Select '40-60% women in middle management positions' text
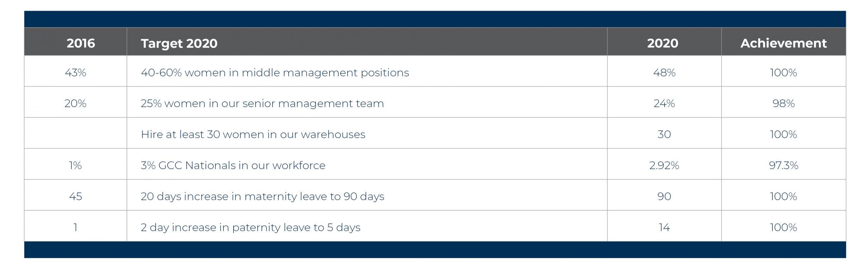 pos(275,72)
